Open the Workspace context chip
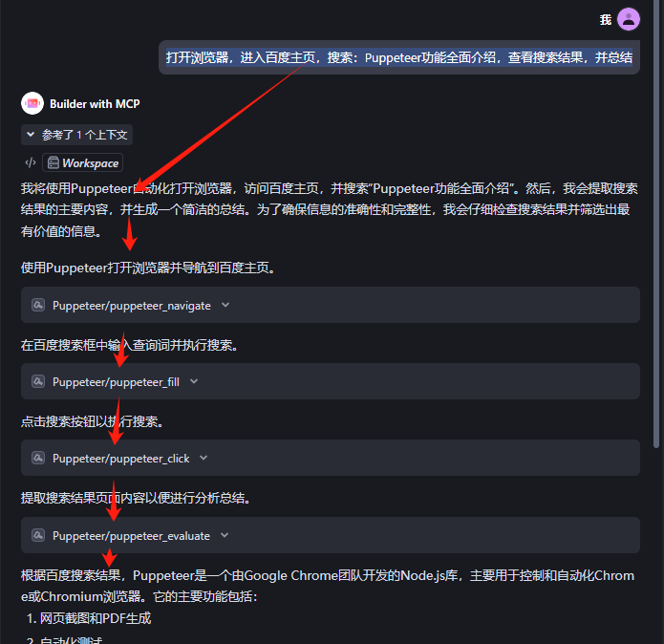This screenshot has height=644, width=664. [82, 162]
